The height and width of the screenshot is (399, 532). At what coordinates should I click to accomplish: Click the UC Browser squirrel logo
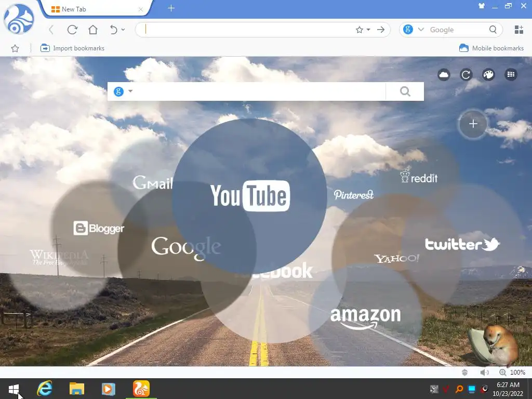(x=19, y=19)
